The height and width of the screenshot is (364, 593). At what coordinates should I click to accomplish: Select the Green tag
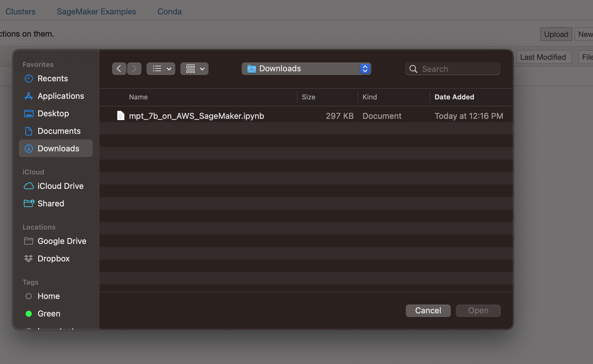(x=49, y=314)
